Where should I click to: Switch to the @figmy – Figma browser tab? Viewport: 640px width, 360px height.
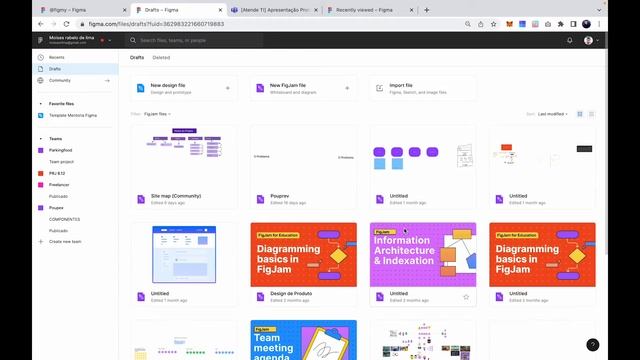(82, 10)
